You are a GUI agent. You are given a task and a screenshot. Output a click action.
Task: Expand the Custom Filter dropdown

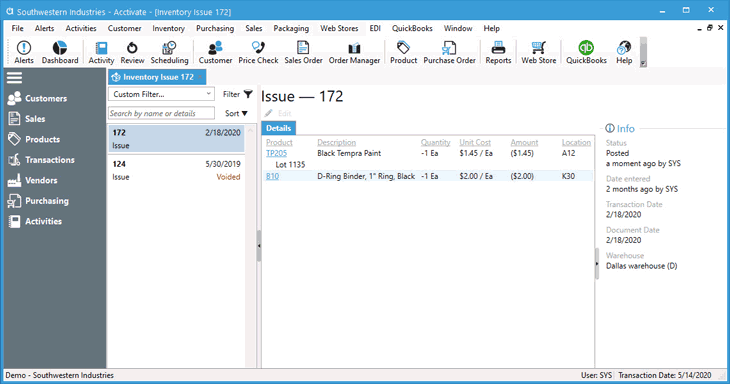tap(161, 94)
